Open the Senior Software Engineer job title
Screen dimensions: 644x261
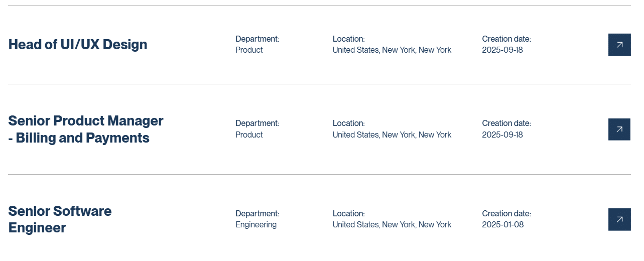(x=60, y=219)
